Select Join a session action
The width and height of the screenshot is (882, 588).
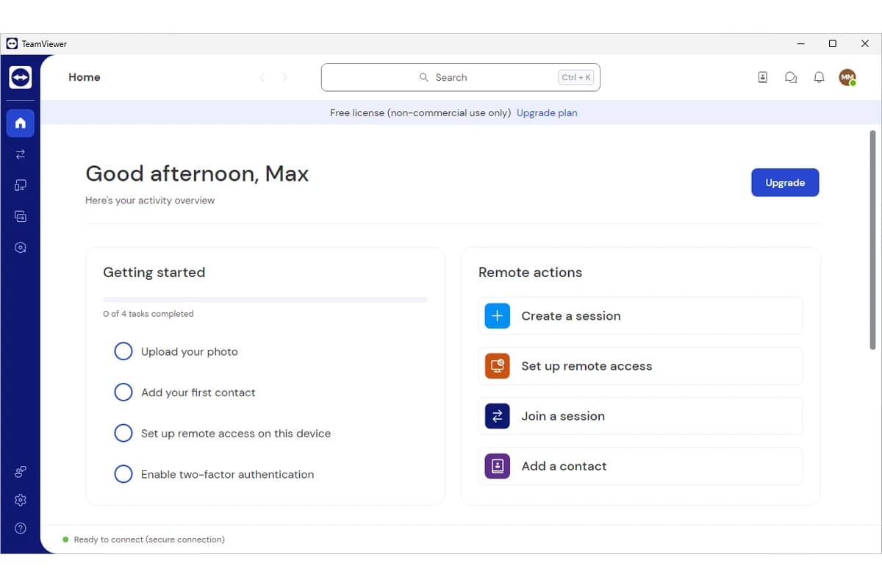pyautogui.click(x=640, y=416)
